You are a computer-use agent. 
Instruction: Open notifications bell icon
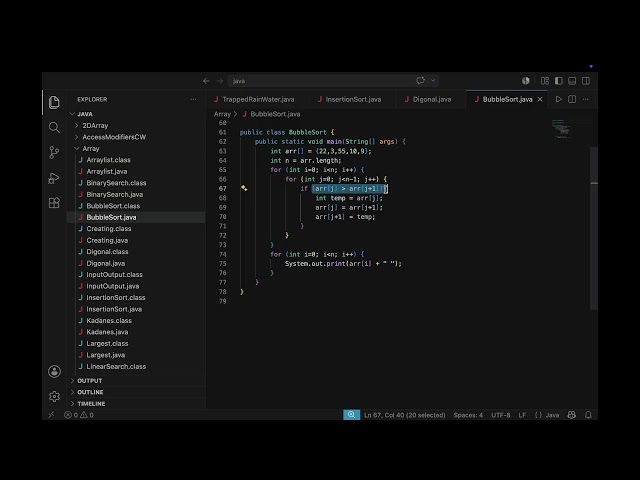pyautogui.click(x=588, y=415)
